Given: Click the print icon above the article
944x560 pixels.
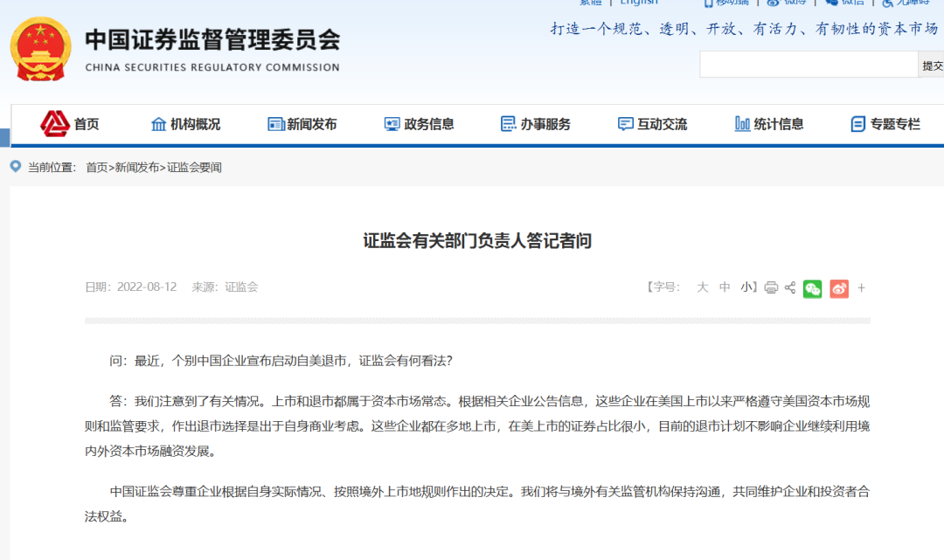Looking at the screenshot, I should click(771, 287).
